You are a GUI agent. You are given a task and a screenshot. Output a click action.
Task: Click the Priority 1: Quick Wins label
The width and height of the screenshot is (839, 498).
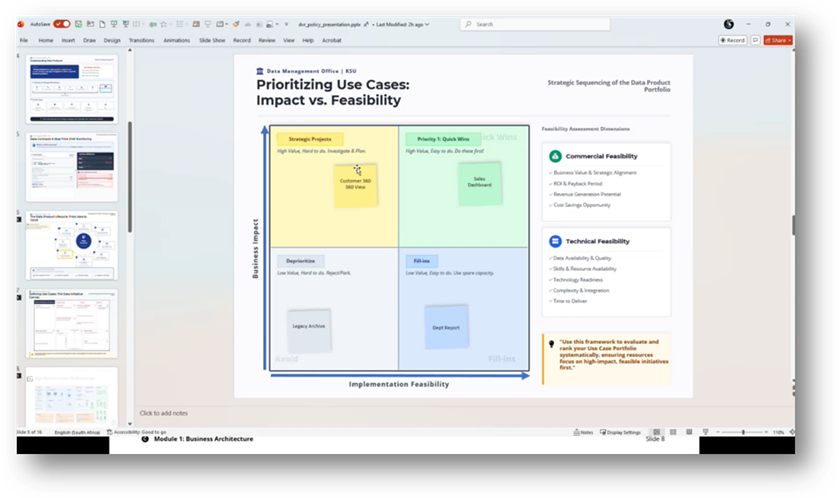click(x=443, y=139)
